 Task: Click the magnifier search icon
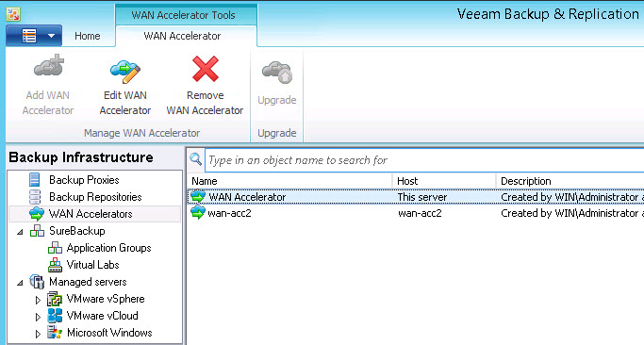point(195,159)
